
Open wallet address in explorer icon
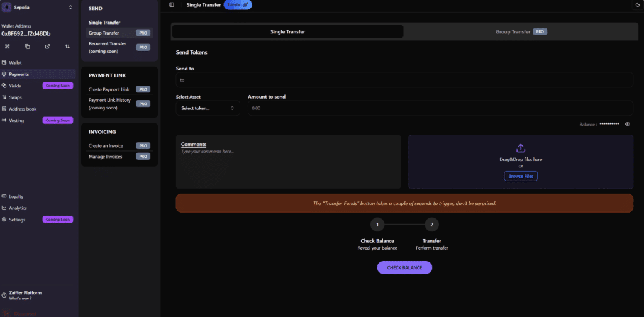pos(47,47)
